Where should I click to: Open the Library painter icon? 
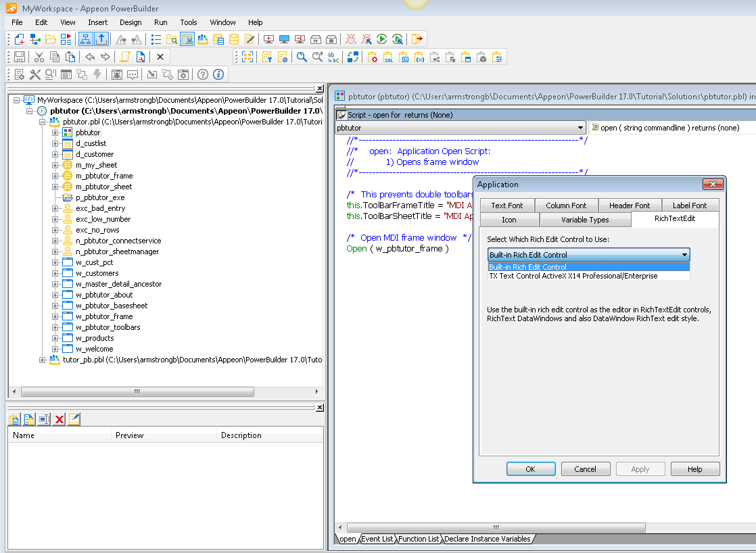202,39
